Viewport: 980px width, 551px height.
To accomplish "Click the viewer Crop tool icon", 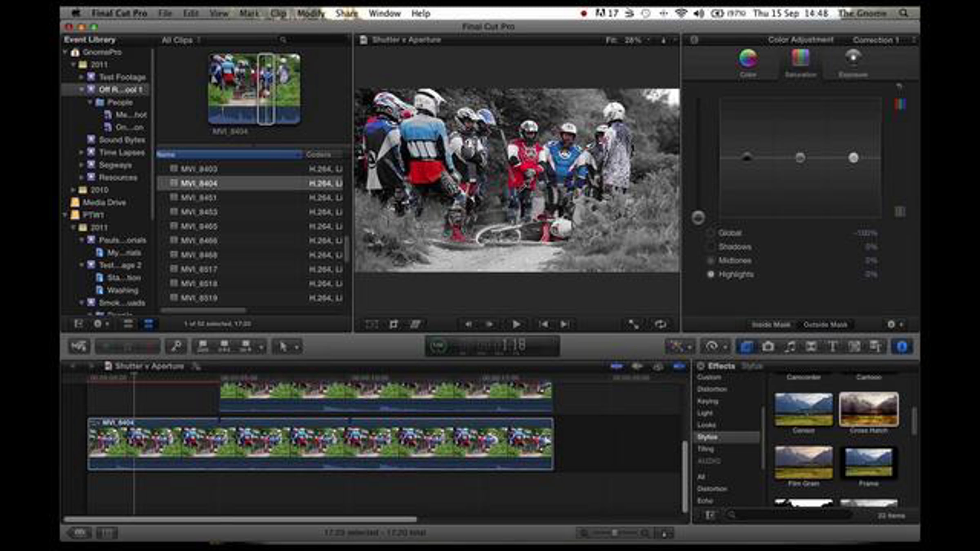I will coord(394,324).
